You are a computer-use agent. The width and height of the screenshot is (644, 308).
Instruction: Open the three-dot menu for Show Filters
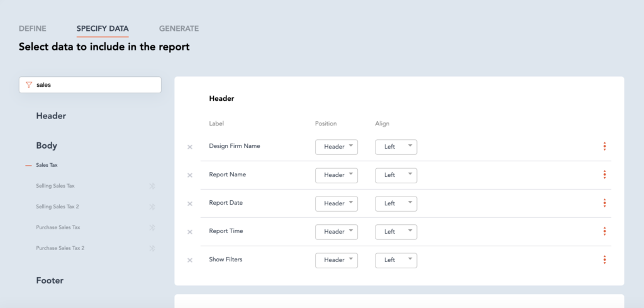(x=604, y=260)
